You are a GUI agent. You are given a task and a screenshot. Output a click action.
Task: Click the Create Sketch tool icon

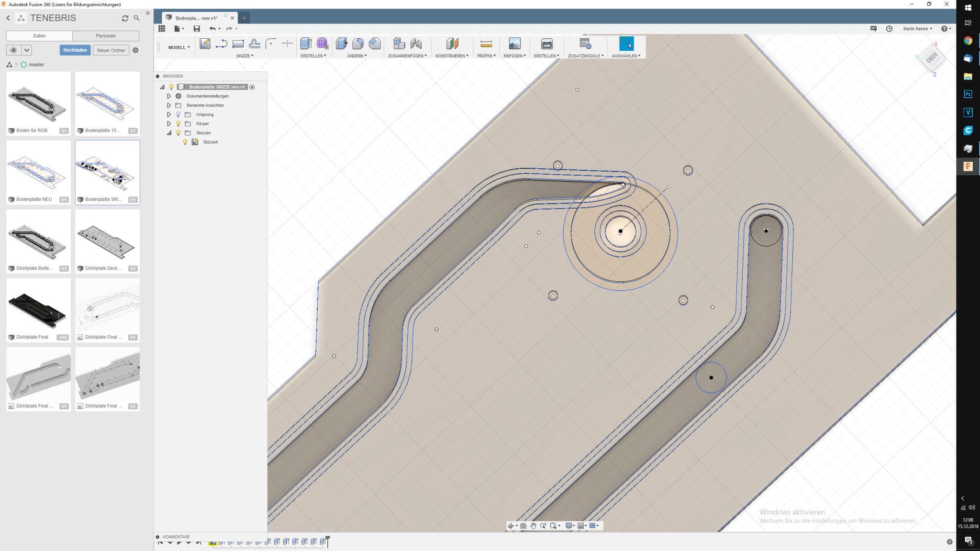pyautogui.click(x=205, y=44)
